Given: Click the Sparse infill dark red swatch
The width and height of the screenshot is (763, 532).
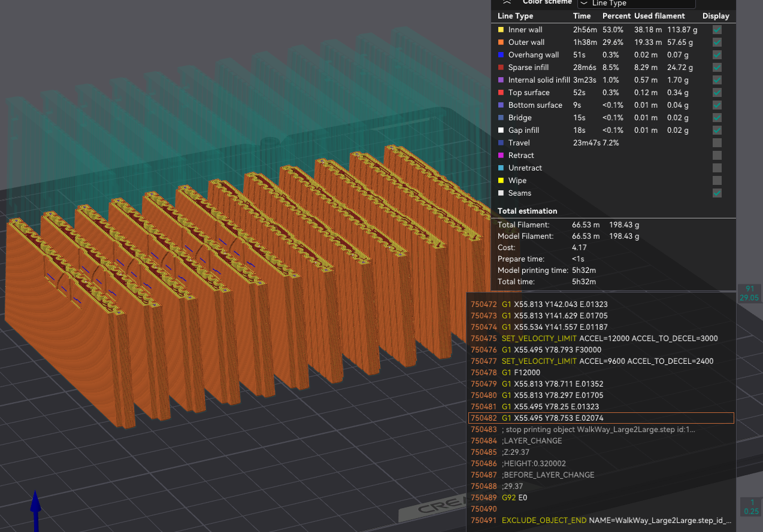Looking at the screenshot, I should (x=501, y=67).
